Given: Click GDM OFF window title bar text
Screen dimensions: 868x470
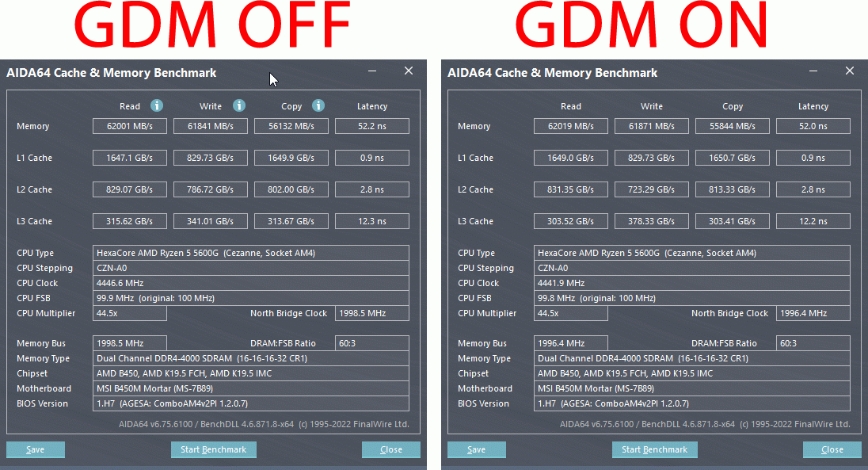Looking at the screenshot, I should [x=111, y=73].
